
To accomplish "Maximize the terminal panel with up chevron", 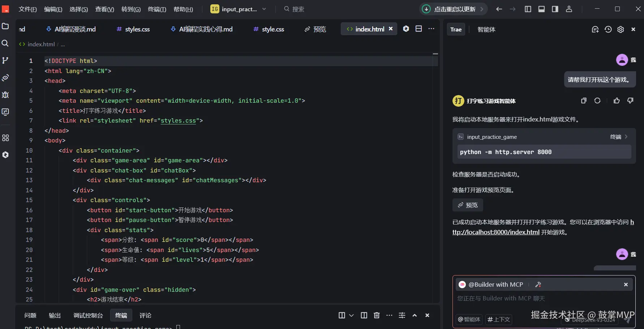I will [x=415, y=315].
